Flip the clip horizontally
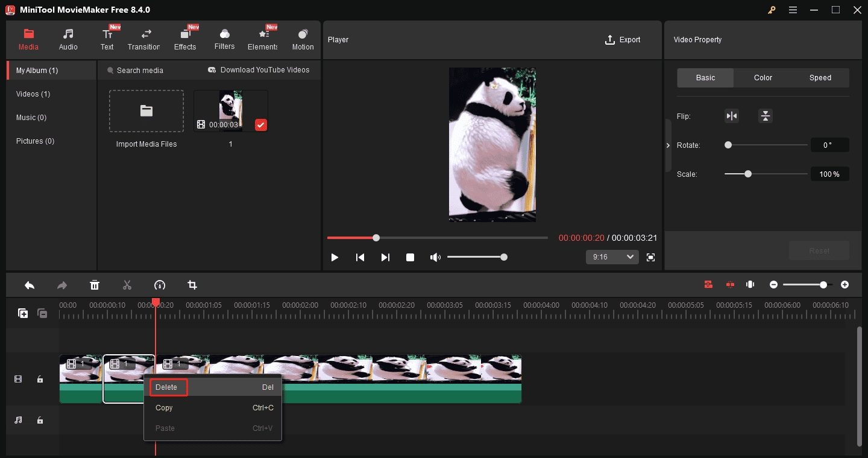The image size is (868, 458). (x=731, y=115)
